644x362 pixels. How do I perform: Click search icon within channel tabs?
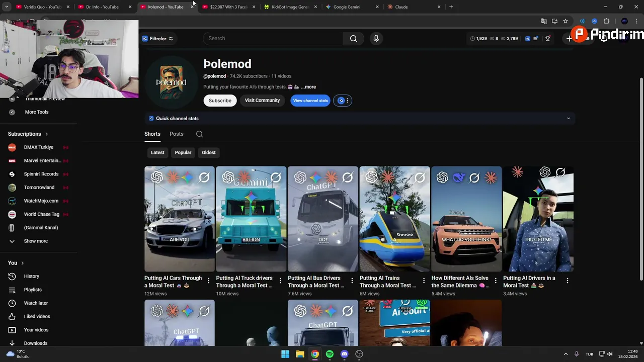[x=200, y=134]
